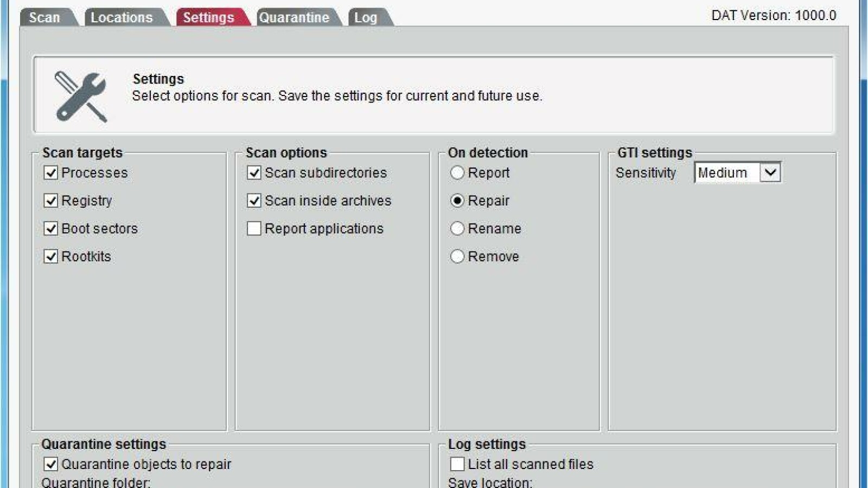
Task: Choose the Remove detection action
Action: coord(456,256)
